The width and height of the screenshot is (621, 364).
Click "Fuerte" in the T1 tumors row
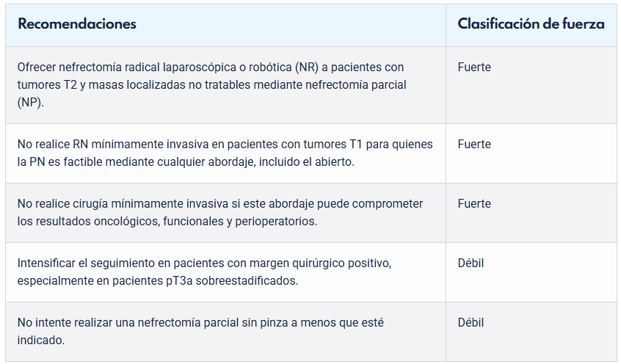(x=474, y=145)
